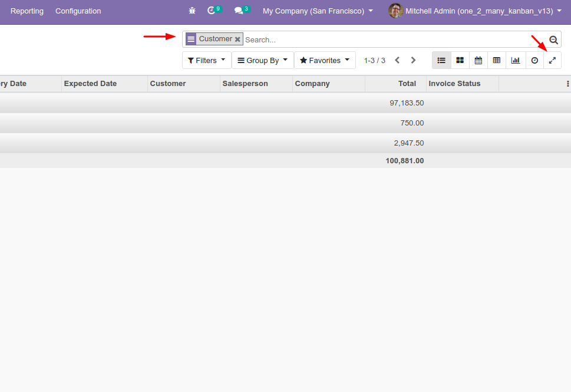
Task: Switch to graph chart view
Action: click(516, 60)
